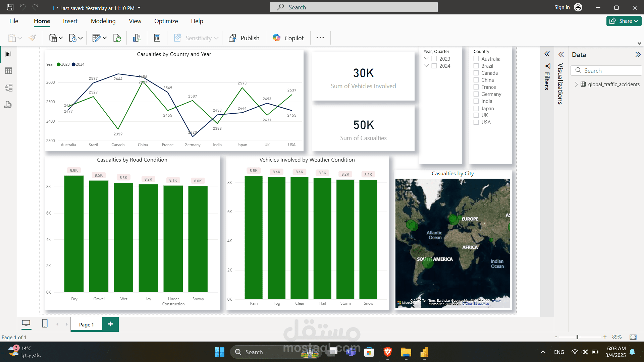The height and width of the screenshot is (362, 644).
Task: Check the Germany country checkbox
Action: click(x=476, y=94)
